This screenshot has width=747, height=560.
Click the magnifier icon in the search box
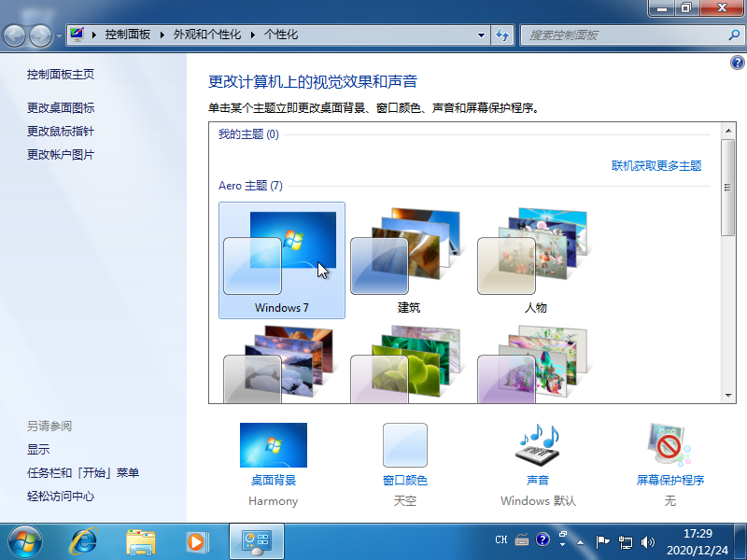click(x=735, y=35)
